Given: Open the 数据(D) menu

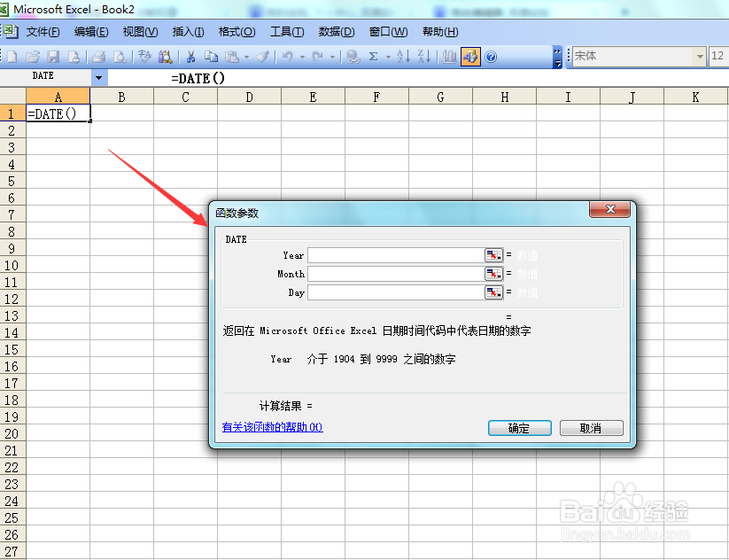Looking at the screenshot, I should click(x=336, y=32).
